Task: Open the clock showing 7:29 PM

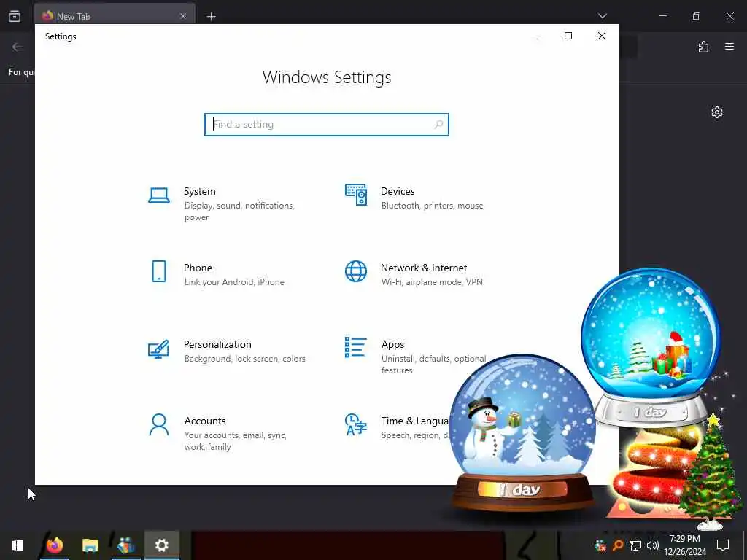Action: (x=684, y=545)
